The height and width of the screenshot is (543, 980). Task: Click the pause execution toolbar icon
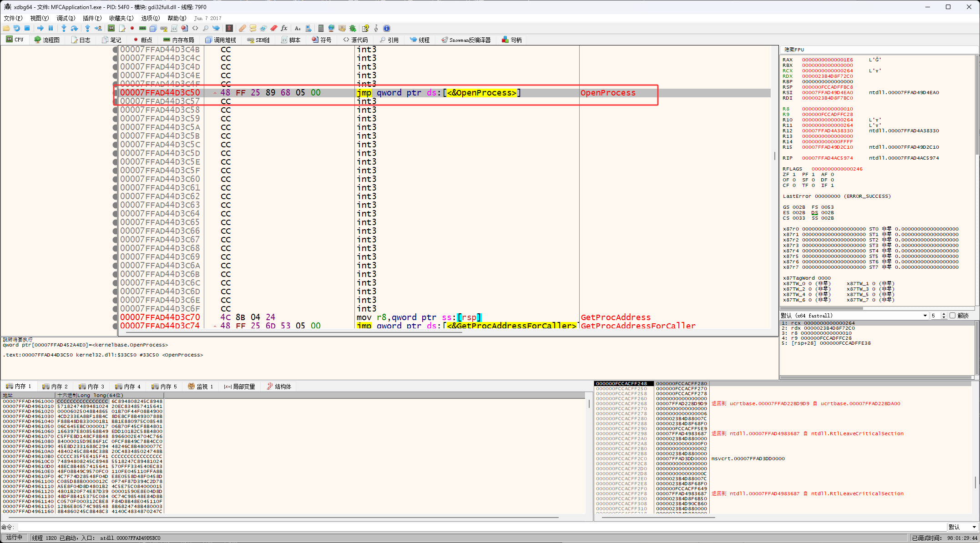(x=51, y=28)
